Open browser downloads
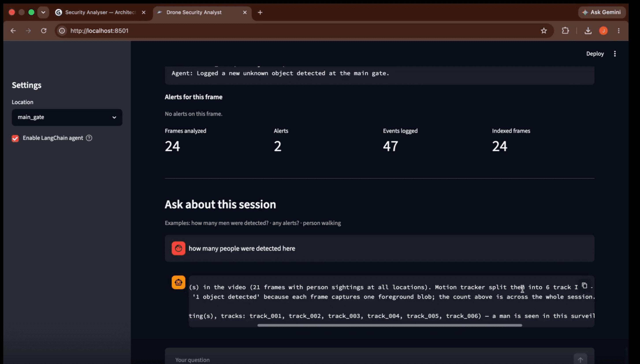Screen dimensions: 640x364 588,31
